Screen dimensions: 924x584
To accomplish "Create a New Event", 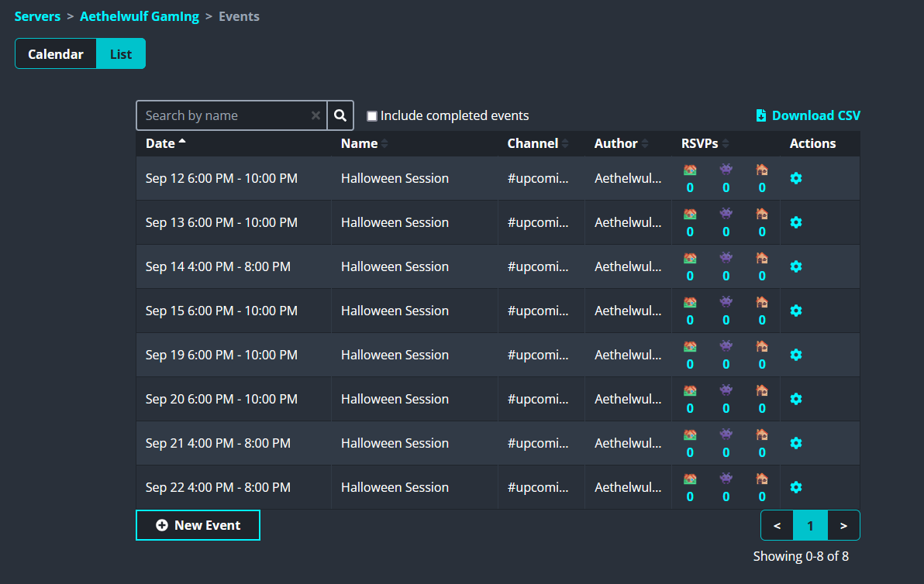I will pyautogui.click(x=198, y=525).
